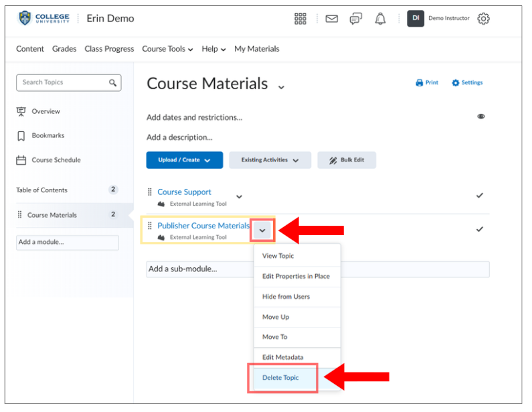Image resolution: width=532 pixels, height=412 pixels.
Task: Expand the Course Materials title dropdown
Action: [281, 87]
